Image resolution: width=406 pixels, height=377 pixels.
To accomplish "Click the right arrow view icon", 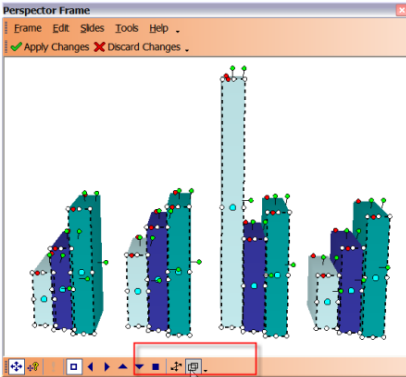I will coord(107,367).
